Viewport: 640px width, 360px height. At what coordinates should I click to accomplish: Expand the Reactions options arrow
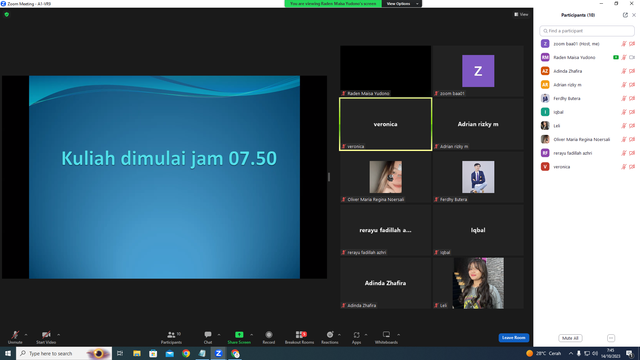(340, 335)
